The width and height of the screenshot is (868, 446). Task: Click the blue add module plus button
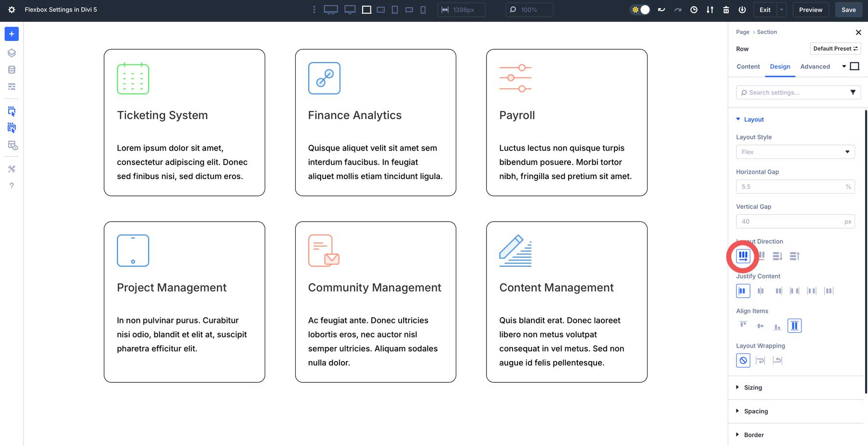12,34
